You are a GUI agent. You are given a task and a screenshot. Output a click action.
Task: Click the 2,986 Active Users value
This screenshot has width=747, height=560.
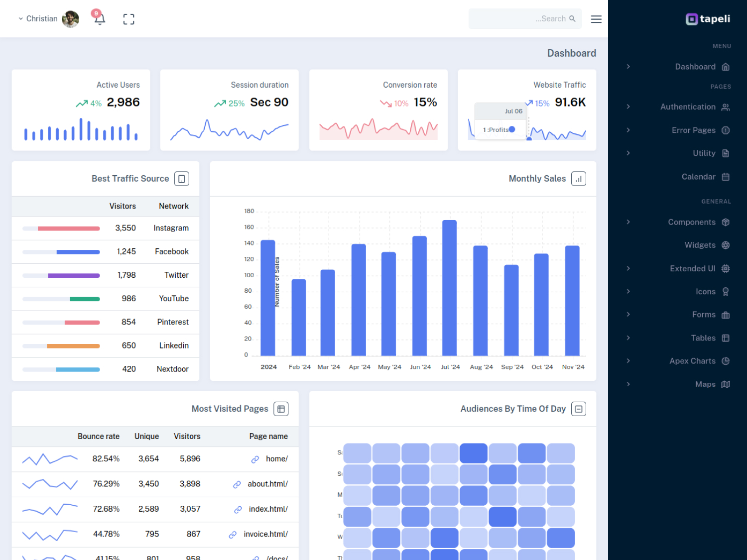[123, 102]
